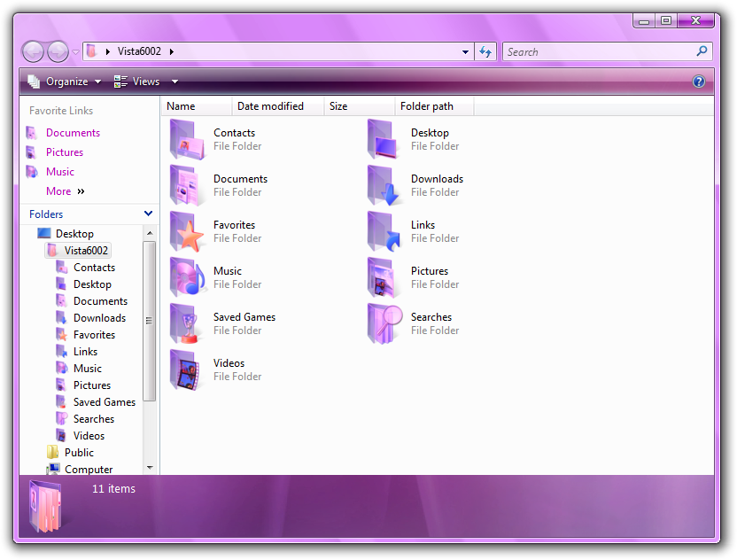Open the Saved Games folder icon
The image size is (737, 560).
point(187,324)
